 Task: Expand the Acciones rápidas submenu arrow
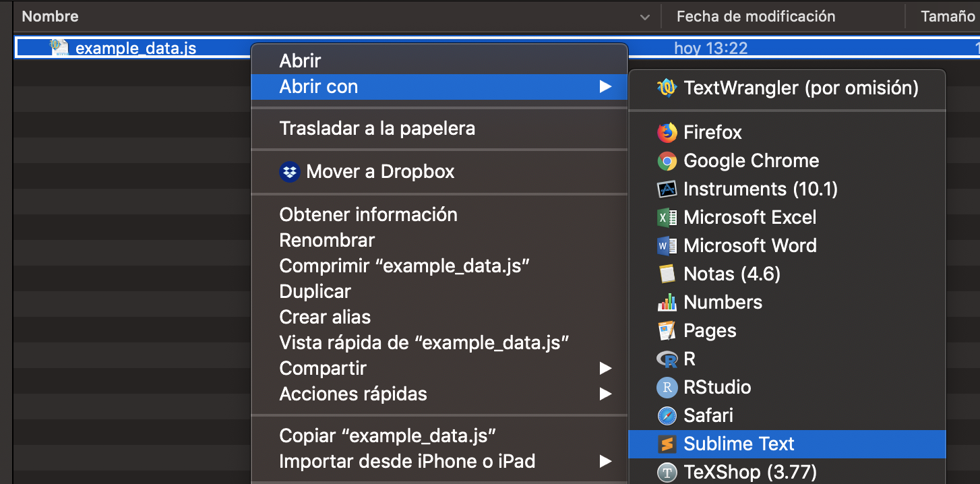click(605, 394)
